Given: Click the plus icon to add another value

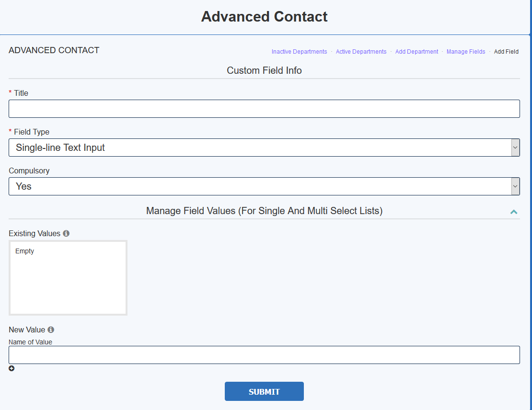Looking at the screenshot, I should [x=12, y=368].
